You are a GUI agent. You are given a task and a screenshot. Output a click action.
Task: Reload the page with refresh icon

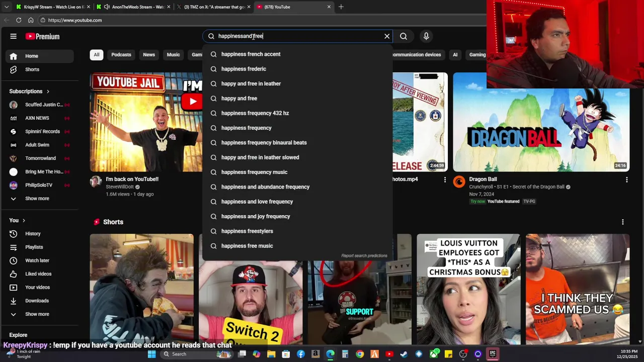[19, 20]
